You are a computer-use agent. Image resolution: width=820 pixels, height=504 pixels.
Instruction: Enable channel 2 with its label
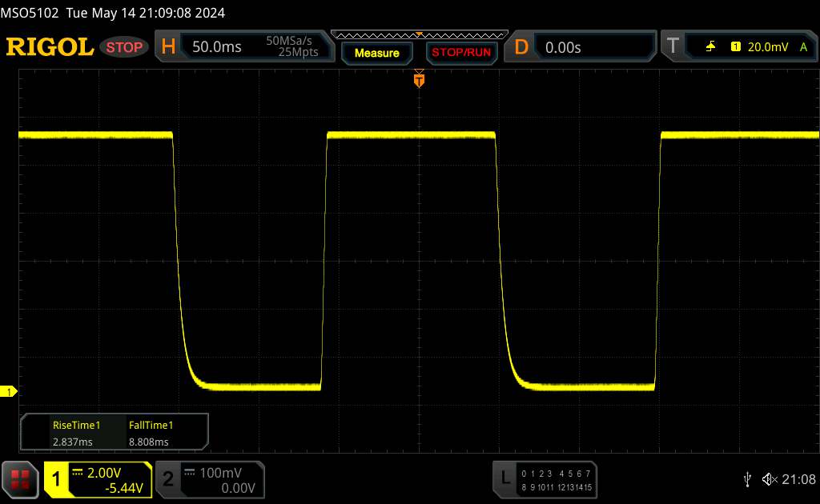[168, 479]
